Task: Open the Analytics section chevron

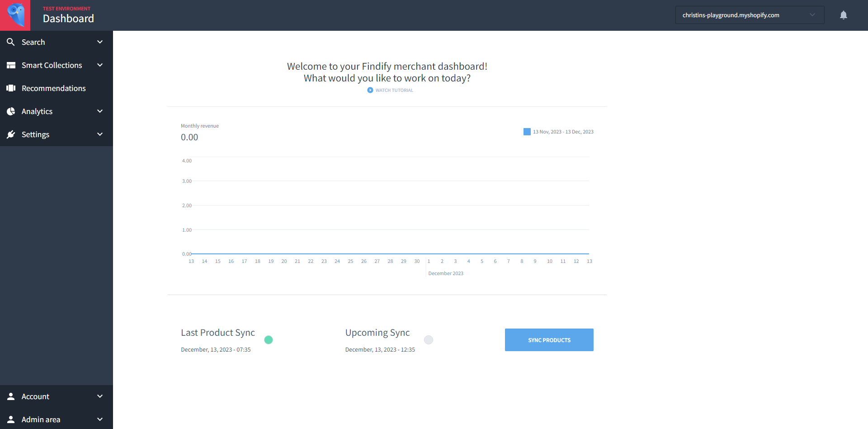Action: coord(99,111)
